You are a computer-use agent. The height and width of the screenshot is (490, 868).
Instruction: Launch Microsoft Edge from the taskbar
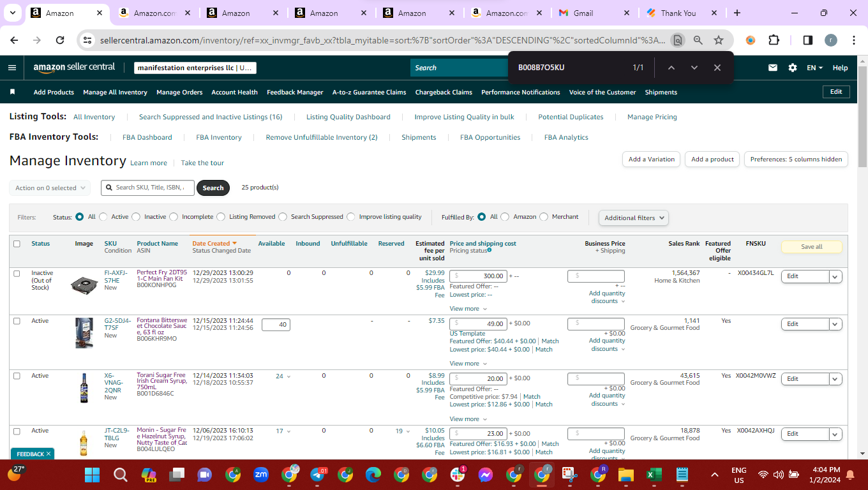coord(373,475)
